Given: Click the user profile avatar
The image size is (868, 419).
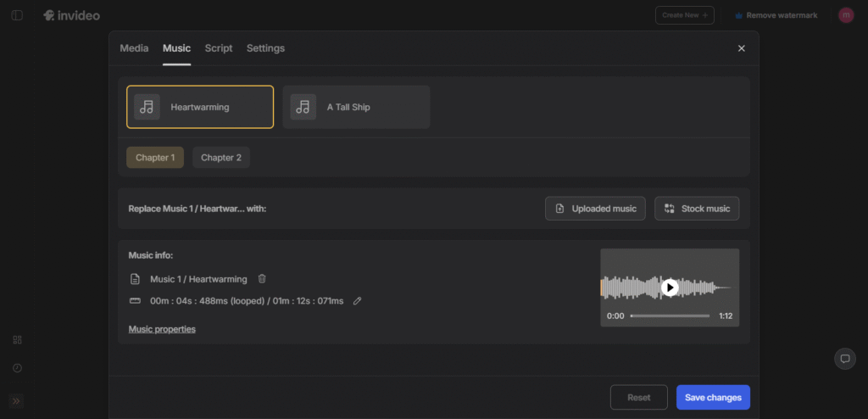Looking at the screenshot, I should point(846,15).
